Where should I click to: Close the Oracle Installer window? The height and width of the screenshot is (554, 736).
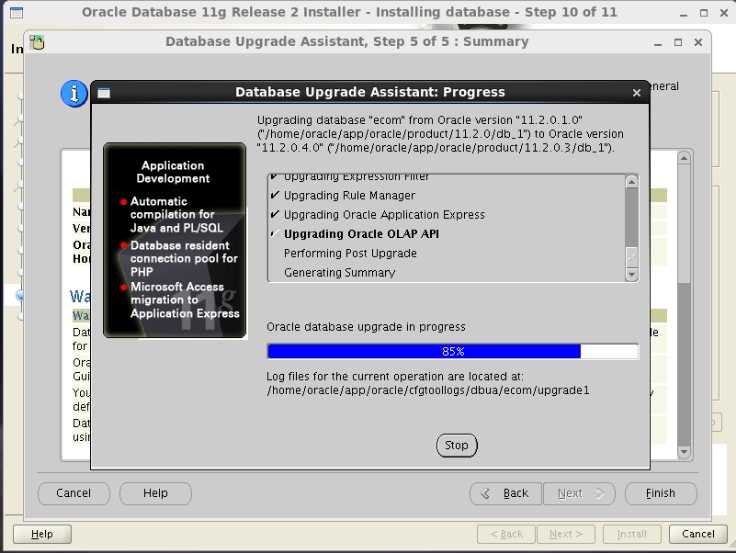tap(724, 14)
